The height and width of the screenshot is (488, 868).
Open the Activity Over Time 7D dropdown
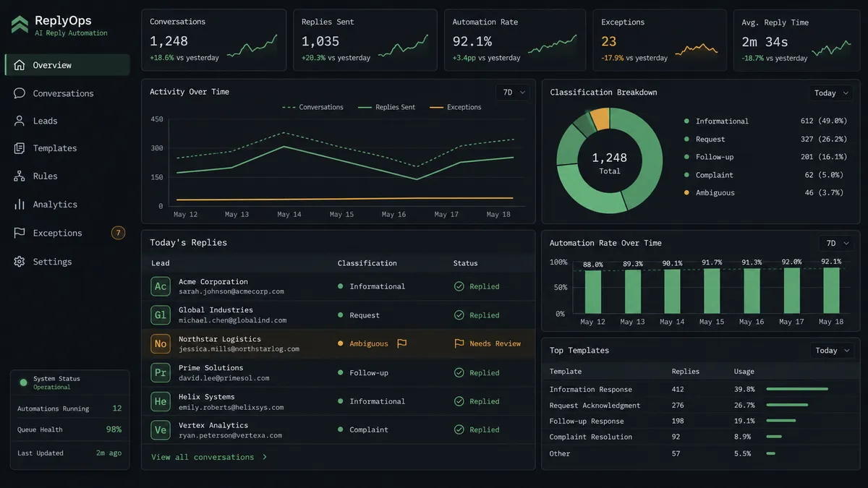click(512, 93)
